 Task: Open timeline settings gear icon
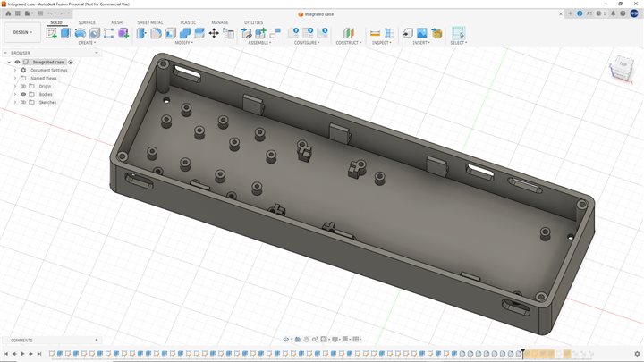(x=637, y=354)
